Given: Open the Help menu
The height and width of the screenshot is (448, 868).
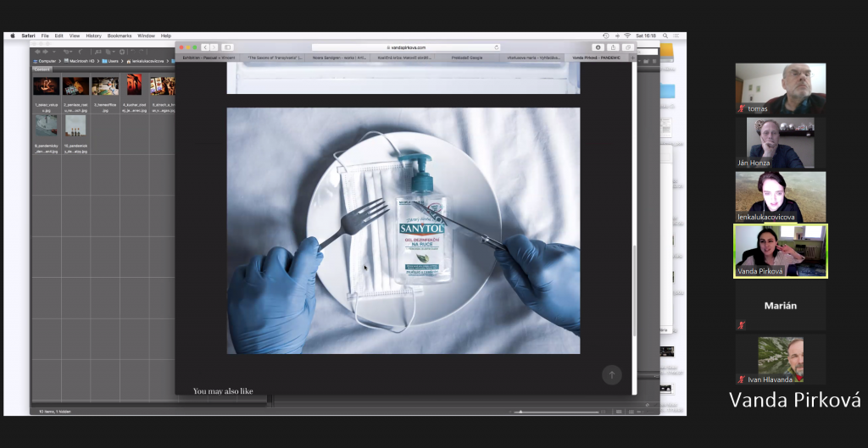Looking at the screenshot, I should click(x=166, y=36).
